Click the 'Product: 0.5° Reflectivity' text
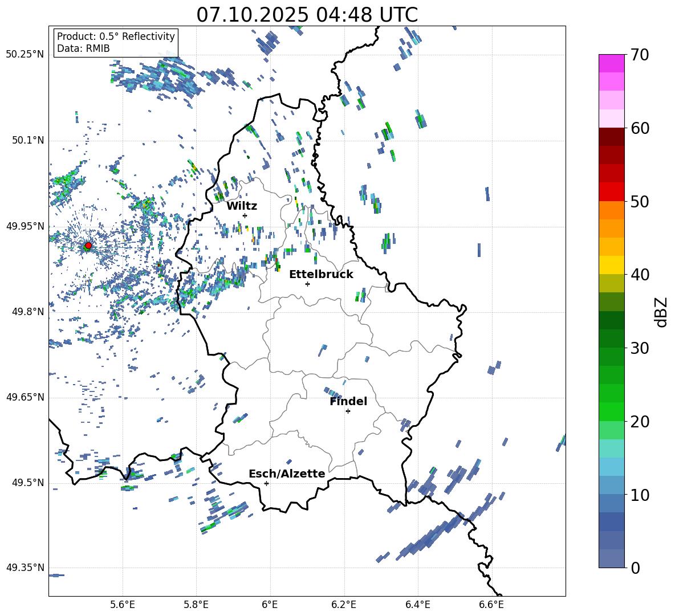 point(116,36)
